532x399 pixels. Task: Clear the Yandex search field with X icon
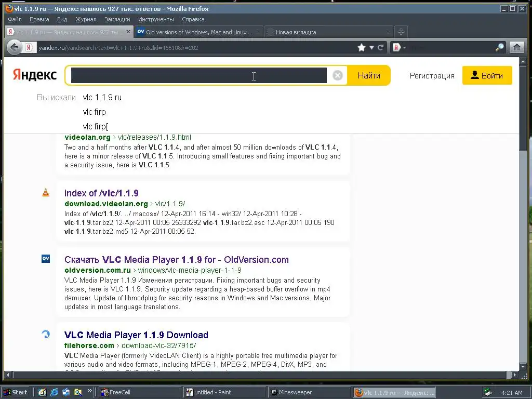(338, 75)
